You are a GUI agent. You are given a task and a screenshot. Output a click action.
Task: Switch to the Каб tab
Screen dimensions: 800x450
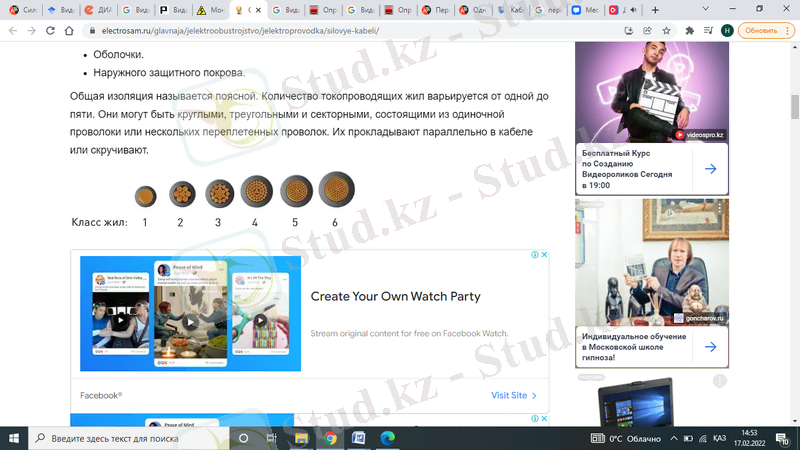pos(511,10)
